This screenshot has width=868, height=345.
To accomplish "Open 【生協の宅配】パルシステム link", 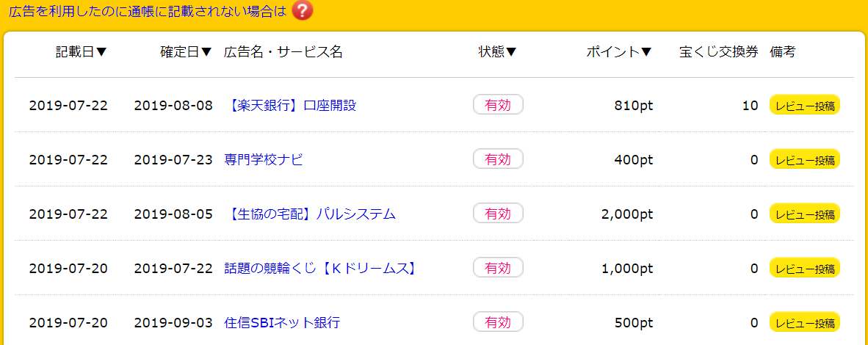I will 311,214.
